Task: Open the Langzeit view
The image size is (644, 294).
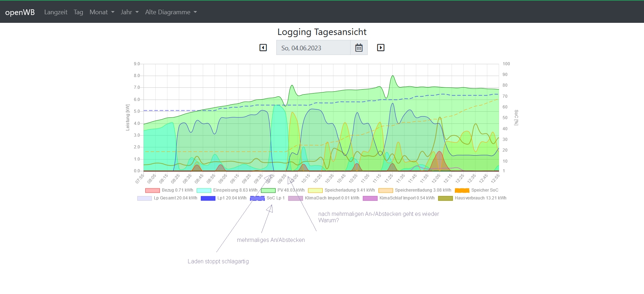Action: click(x=56, y=12)
